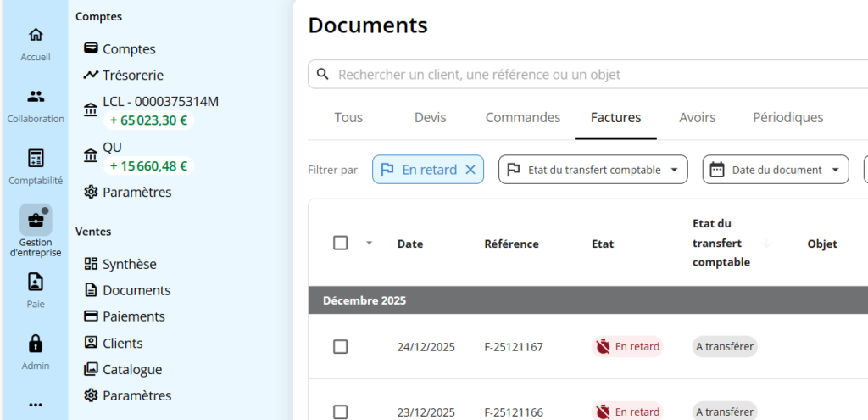868x420 pixels.
Task: Open Synthèse under Ventes
Action: click(130, 264)
